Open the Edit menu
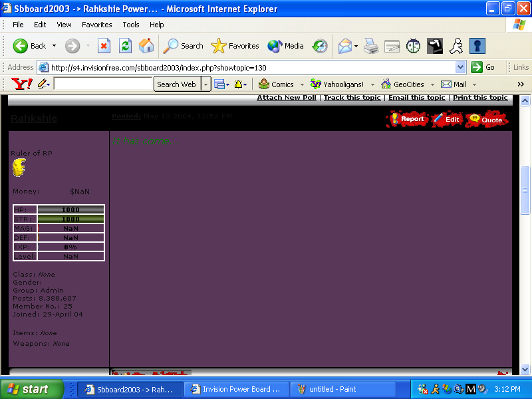This screenshot has height=399, width=532. click(x=40, y=25)
